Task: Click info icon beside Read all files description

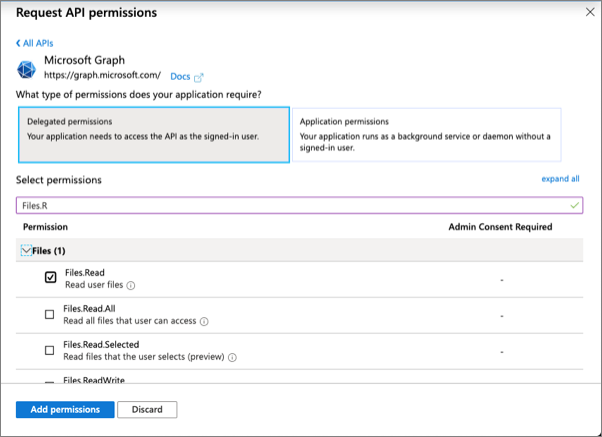Action: point(204,321)
